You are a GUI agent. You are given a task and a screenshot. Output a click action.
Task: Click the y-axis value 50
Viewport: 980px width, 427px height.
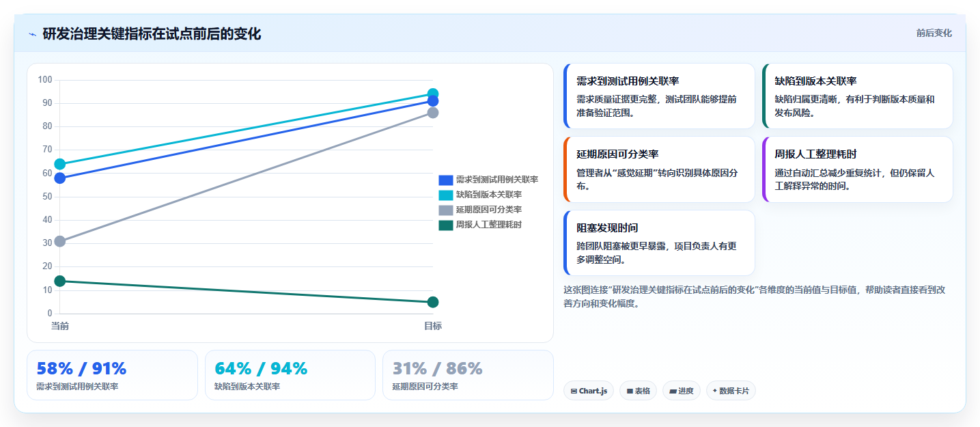47,197
